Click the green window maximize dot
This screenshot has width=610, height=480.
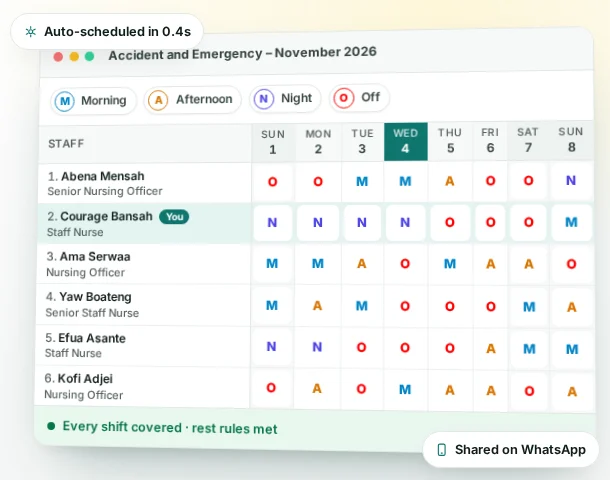89,56
